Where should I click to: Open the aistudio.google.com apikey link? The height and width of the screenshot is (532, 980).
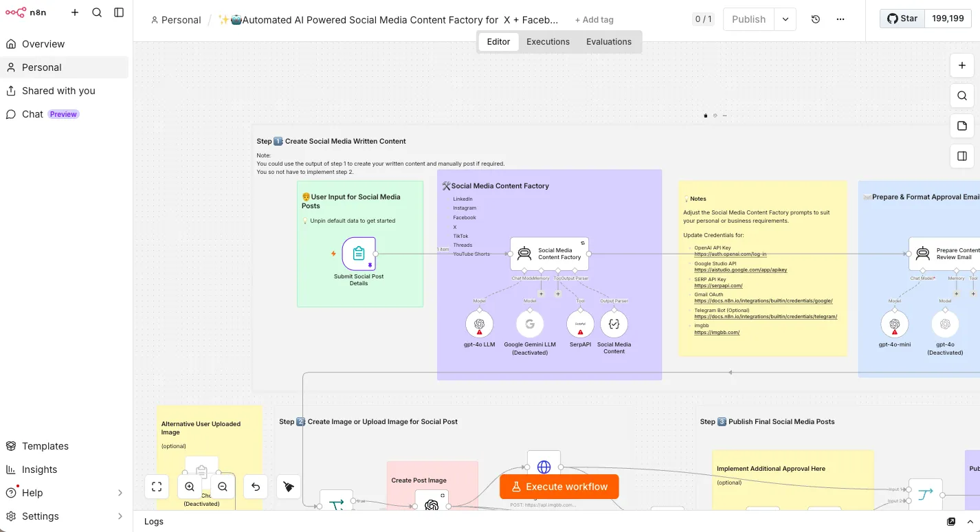click(x=740, y=270)
